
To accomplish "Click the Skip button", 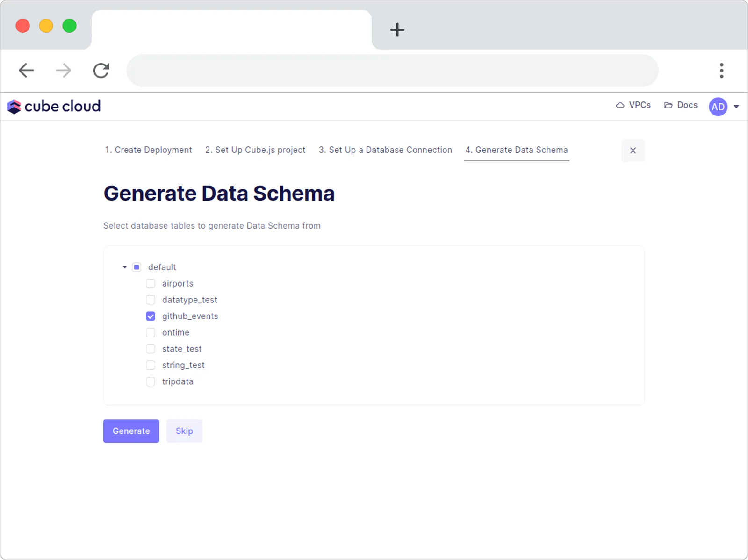I will pyautogui.click(x=184, y=431).
